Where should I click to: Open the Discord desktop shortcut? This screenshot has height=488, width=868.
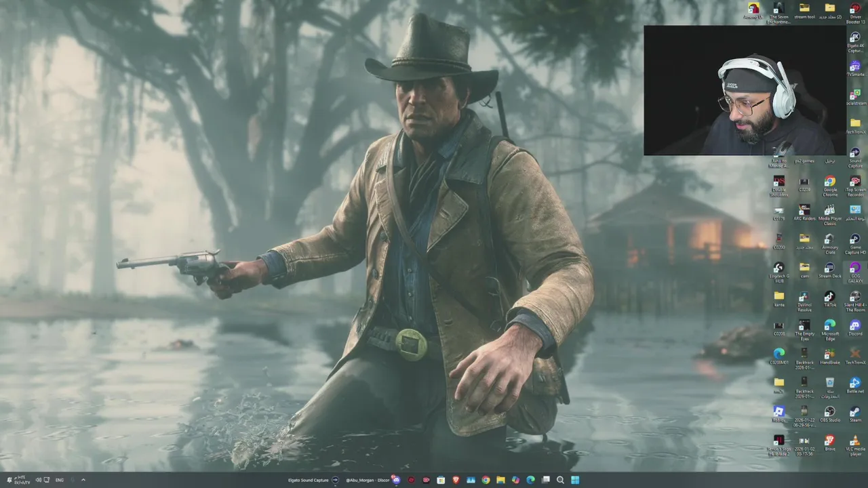point(855,329)
